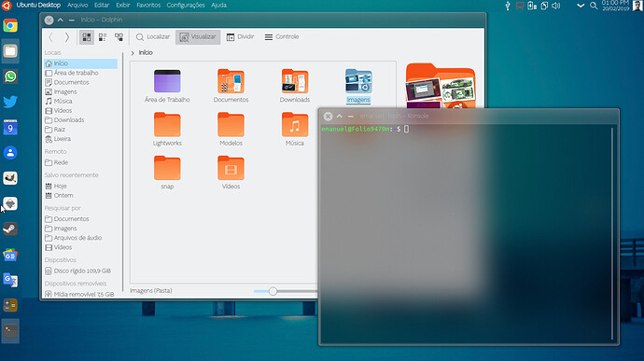Select Início in the places sidebar
The width and height of the screenshot is (644, 361).
click(80, 63)
